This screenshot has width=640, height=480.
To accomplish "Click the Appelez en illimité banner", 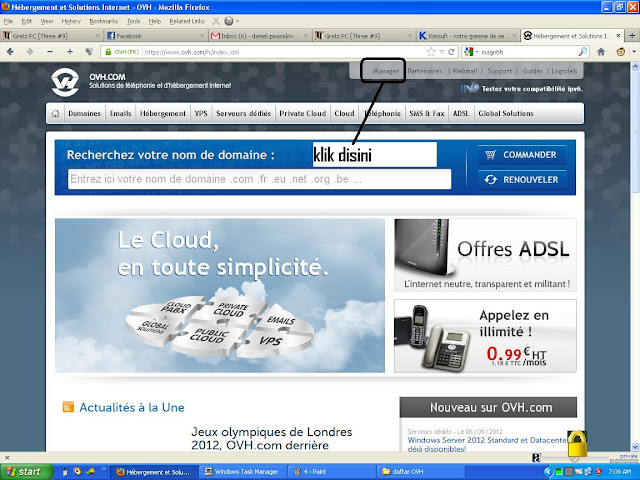I will click(x=485, y=336).
